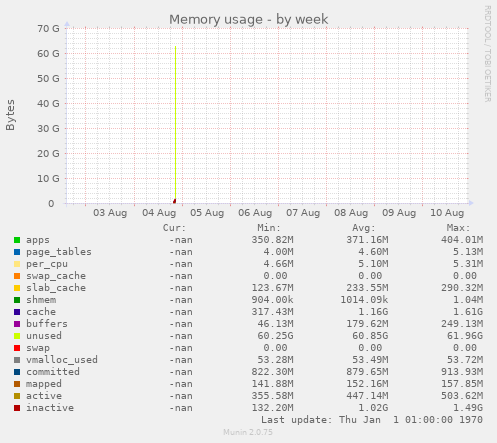The image size is (497, 443).
Task: Click the '60 G' y-axis label
Action: click(x=48, y=54)
